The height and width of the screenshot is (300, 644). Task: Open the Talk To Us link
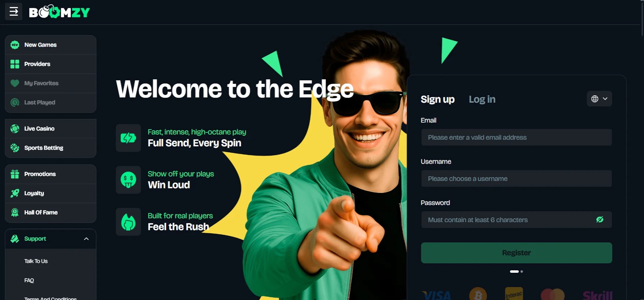click(36, 261)
